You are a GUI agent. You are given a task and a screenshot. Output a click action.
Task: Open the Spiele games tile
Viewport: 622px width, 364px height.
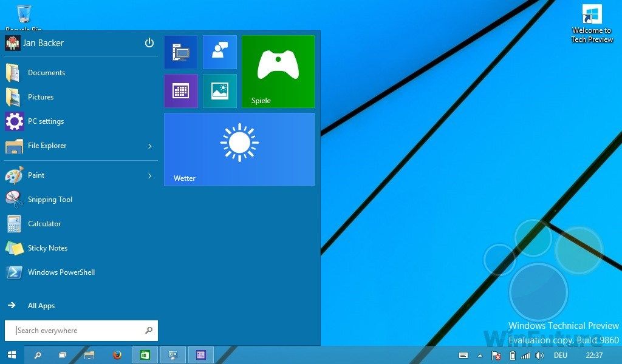(278, 72)
